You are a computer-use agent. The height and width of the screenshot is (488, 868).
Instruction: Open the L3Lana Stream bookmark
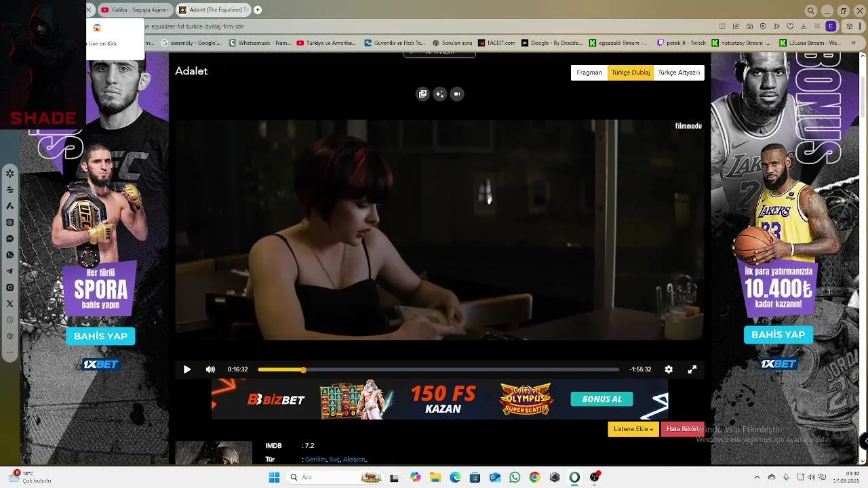810,43
